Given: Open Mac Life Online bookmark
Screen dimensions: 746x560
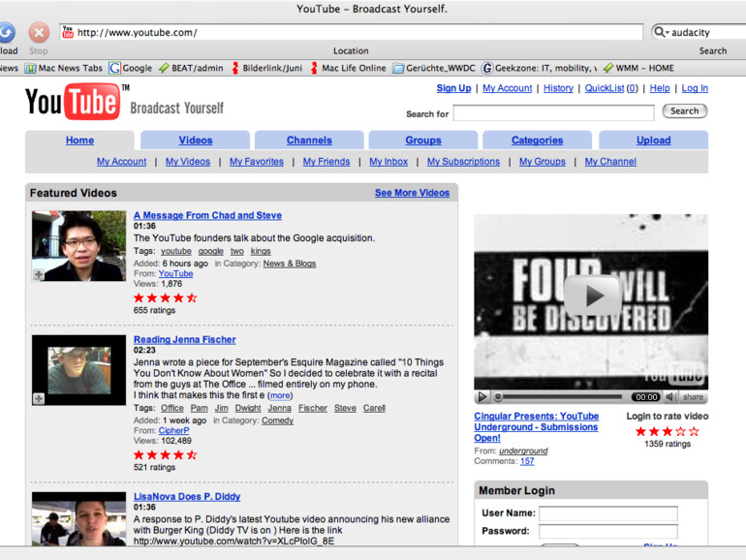Looking at the screenshot, I should pyautogui.click(x=348, y=68).
